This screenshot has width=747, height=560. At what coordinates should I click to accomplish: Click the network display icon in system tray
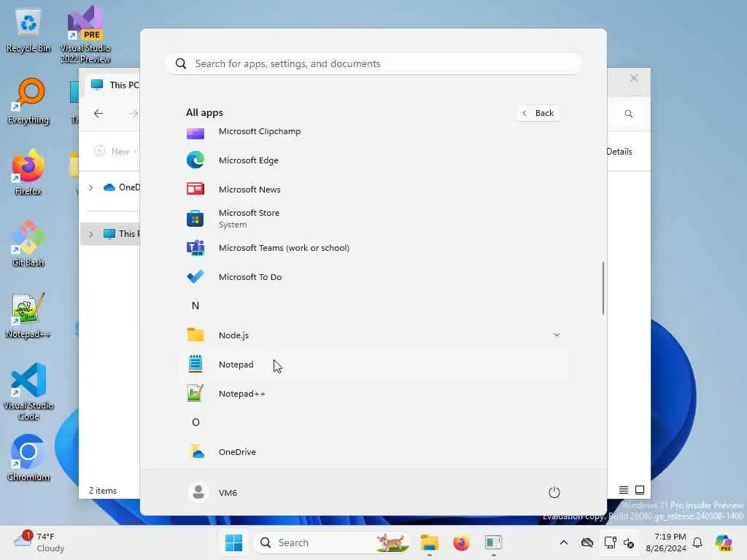click(x=610, y=542)
